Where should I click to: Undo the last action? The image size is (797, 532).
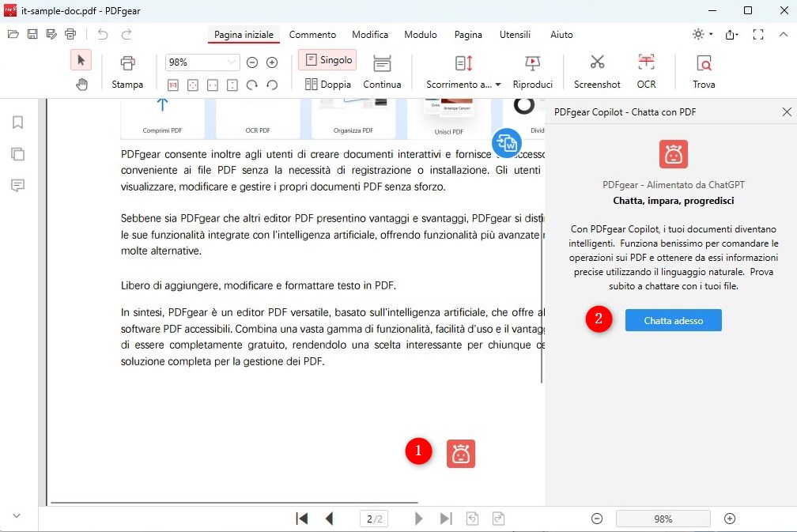[x=103, y=34]
